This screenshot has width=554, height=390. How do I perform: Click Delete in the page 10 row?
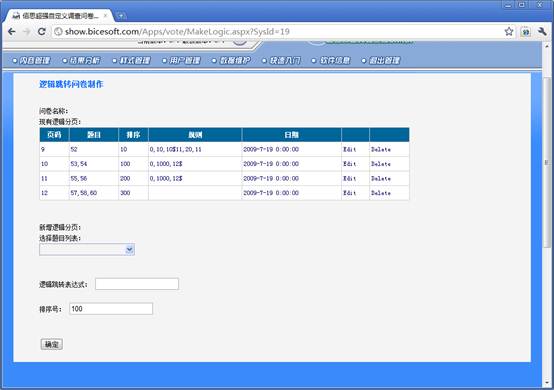[381, 164]
